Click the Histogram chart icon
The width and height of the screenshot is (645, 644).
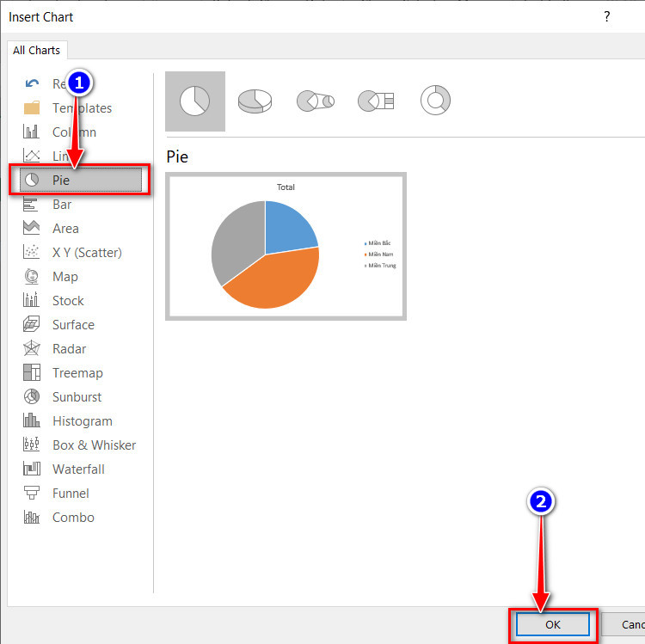[31, 420]
